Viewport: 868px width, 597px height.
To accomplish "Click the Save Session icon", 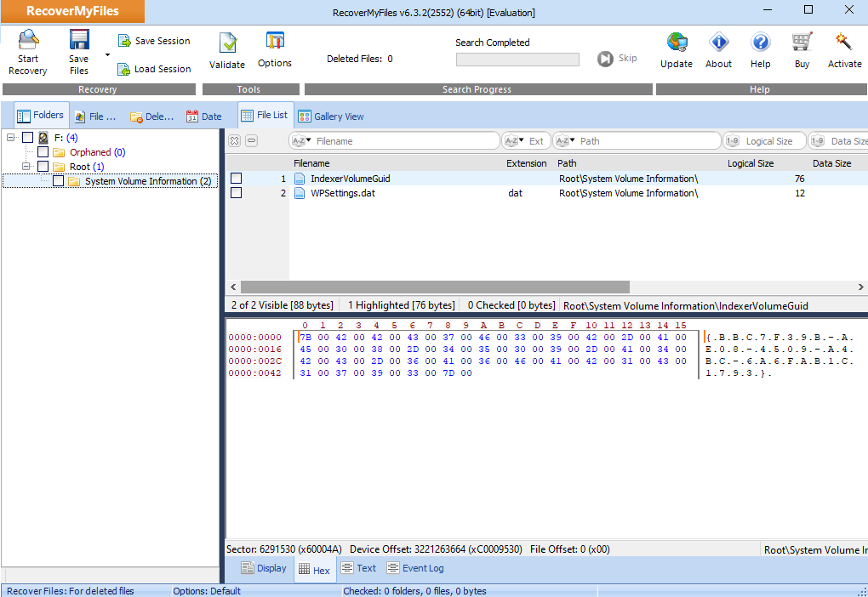I will 124,40.
